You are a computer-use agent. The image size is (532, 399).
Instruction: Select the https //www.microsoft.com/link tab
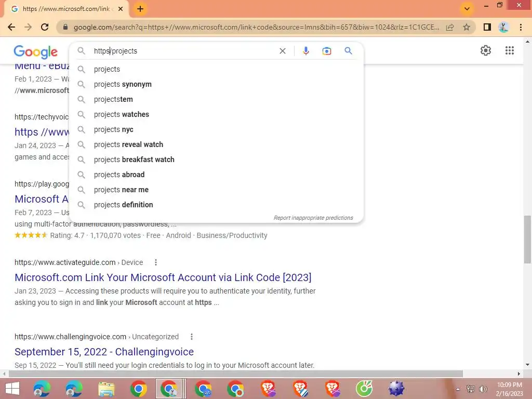tap(66, 9)
